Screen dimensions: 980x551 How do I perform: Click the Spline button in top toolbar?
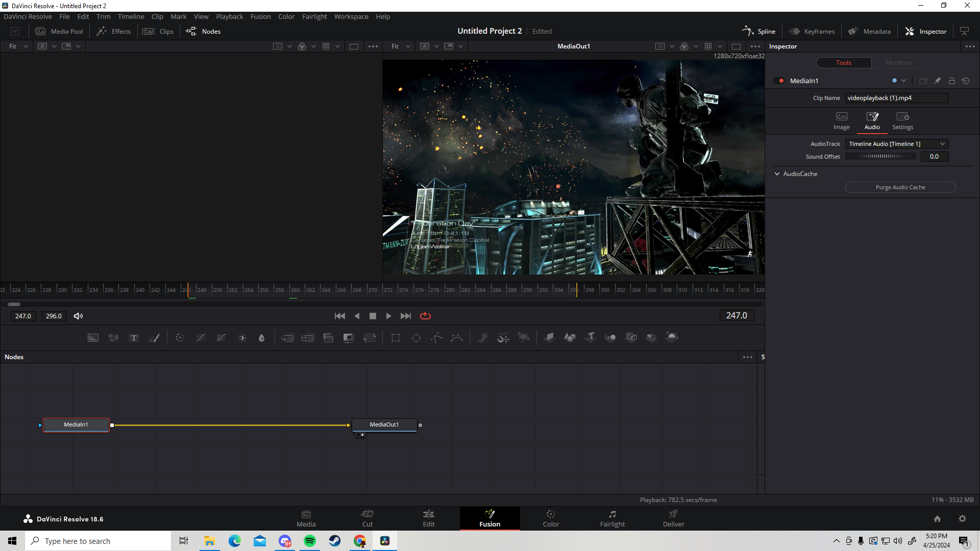tap(758, 31)
